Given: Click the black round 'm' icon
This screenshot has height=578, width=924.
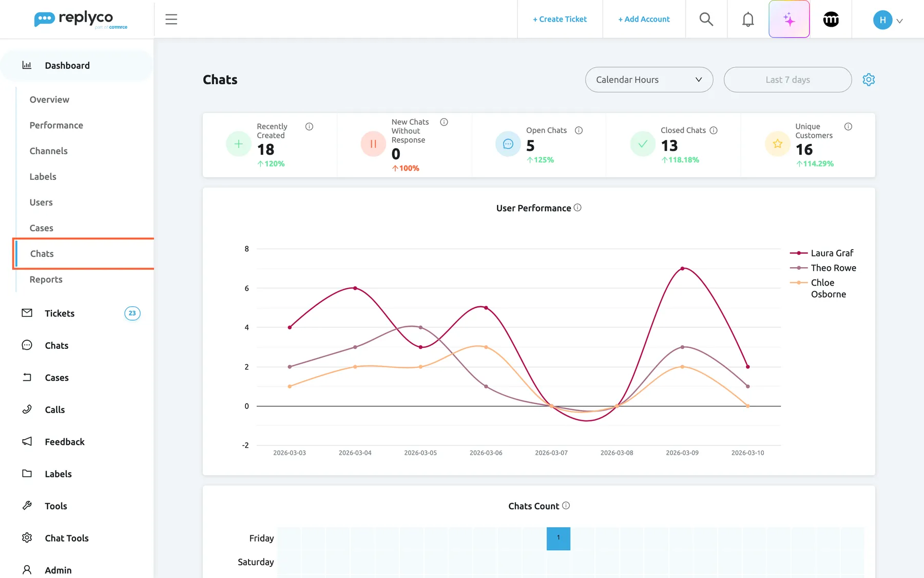Looking at the screenshot, I should pyautogui.click(x=831, y=20).
